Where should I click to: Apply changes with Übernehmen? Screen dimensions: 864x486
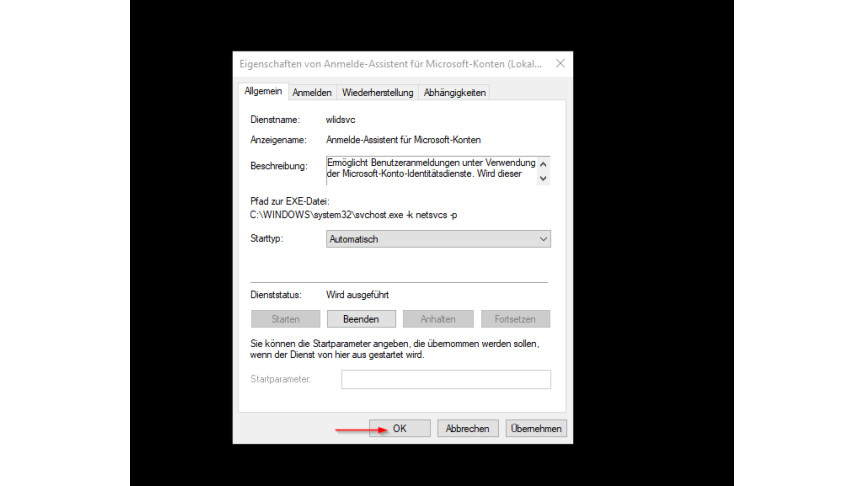[x=536, y=428]
